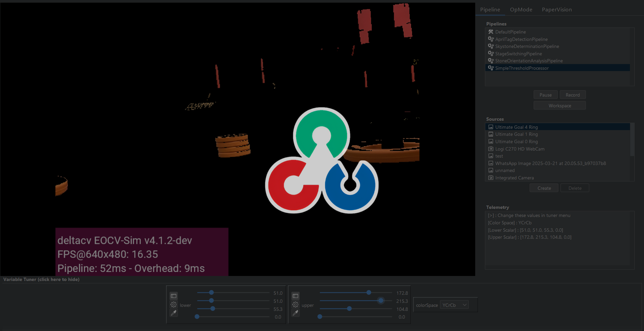Click the Sources list scrollbar
644x331 pixels.
click(x=632, y=140)
